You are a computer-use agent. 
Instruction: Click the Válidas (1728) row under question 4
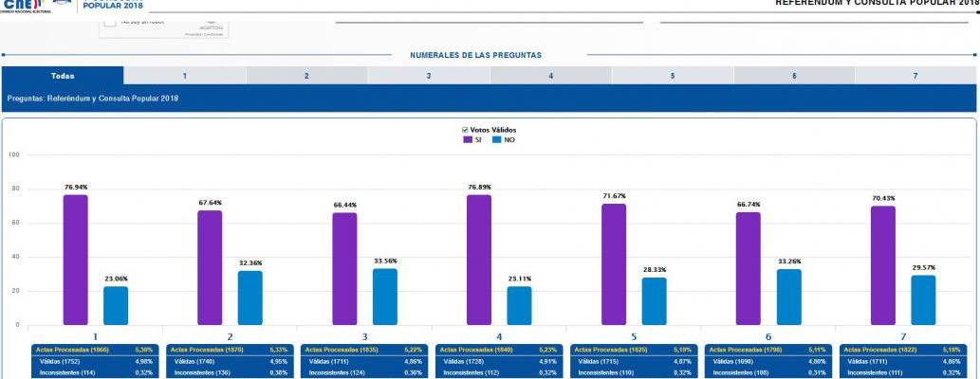point(499,361)
